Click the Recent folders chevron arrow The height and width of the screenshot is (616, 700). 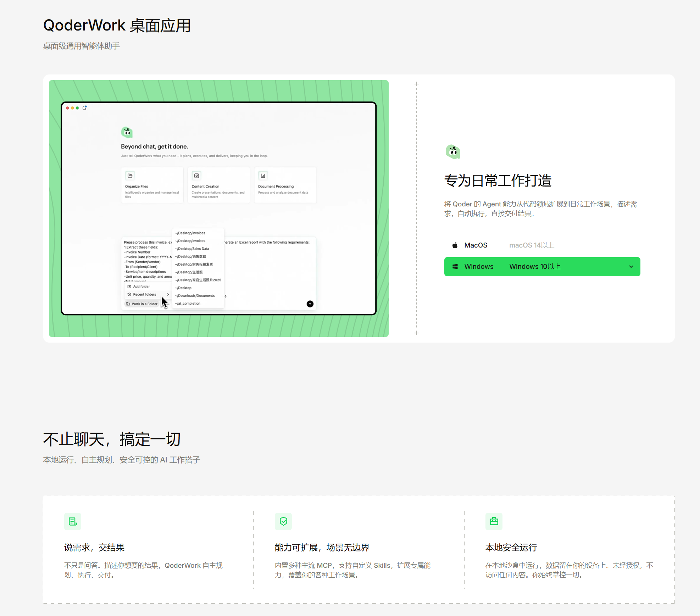pyautogui.click(x=168, y=294)
